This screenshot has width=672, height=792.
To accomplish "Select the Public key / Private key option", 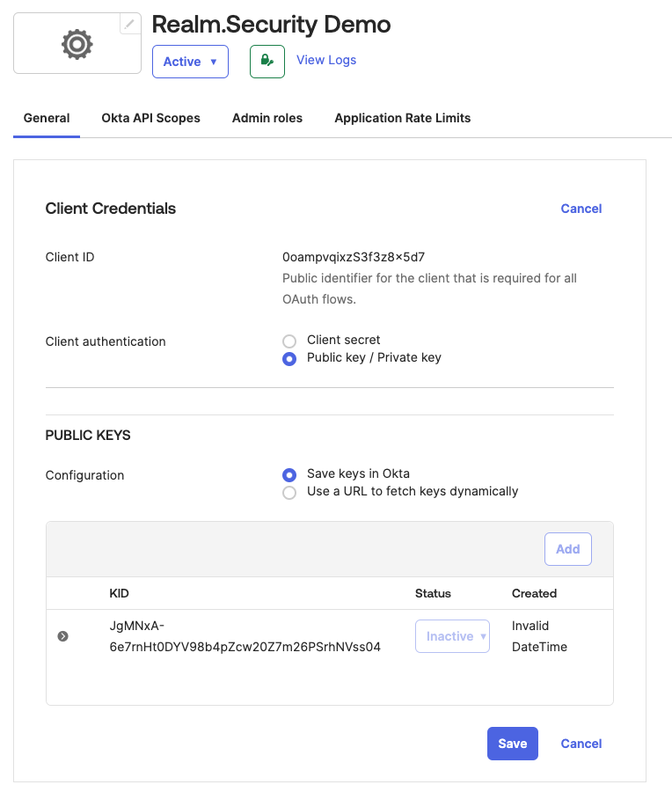I will pyautogui.click(x=289, y=358).
